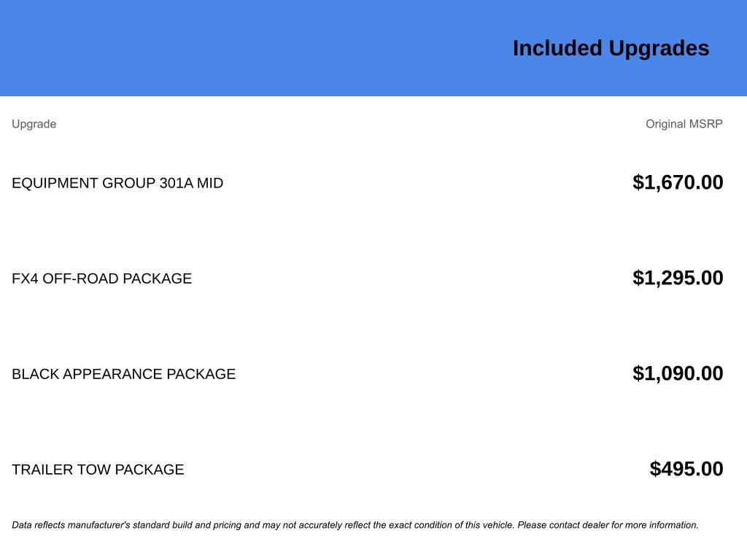Select the TRAILER TOW PACKAGE upgrade name
747x560 pixels.
pos(98,470)
